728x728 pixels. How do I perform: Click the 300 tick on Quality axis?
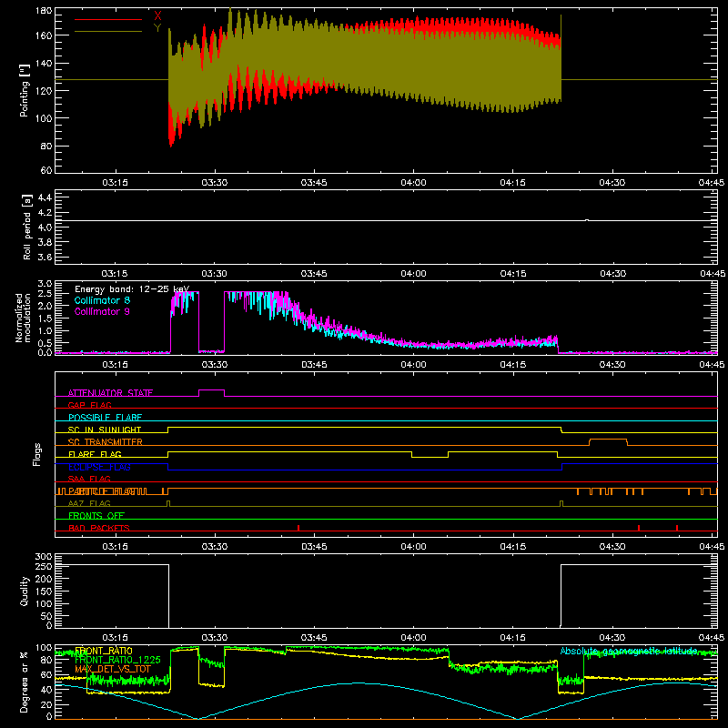(43, 557)
